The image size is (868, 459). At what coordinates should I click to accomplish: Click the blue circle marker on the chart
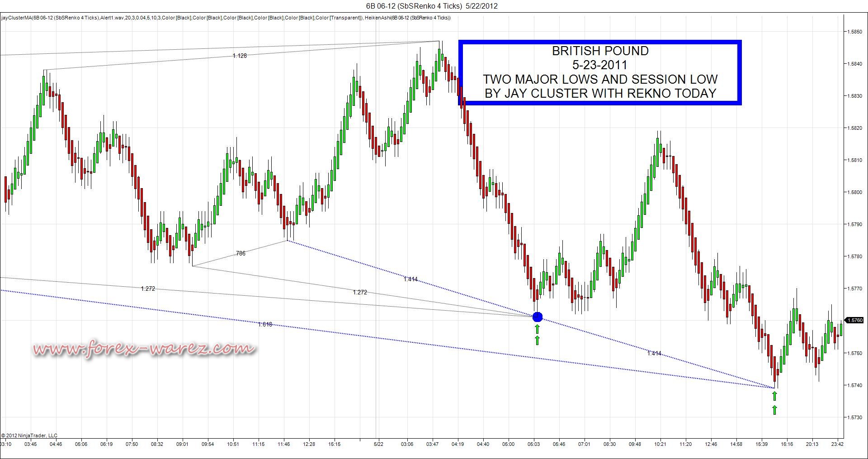point(537,317)
